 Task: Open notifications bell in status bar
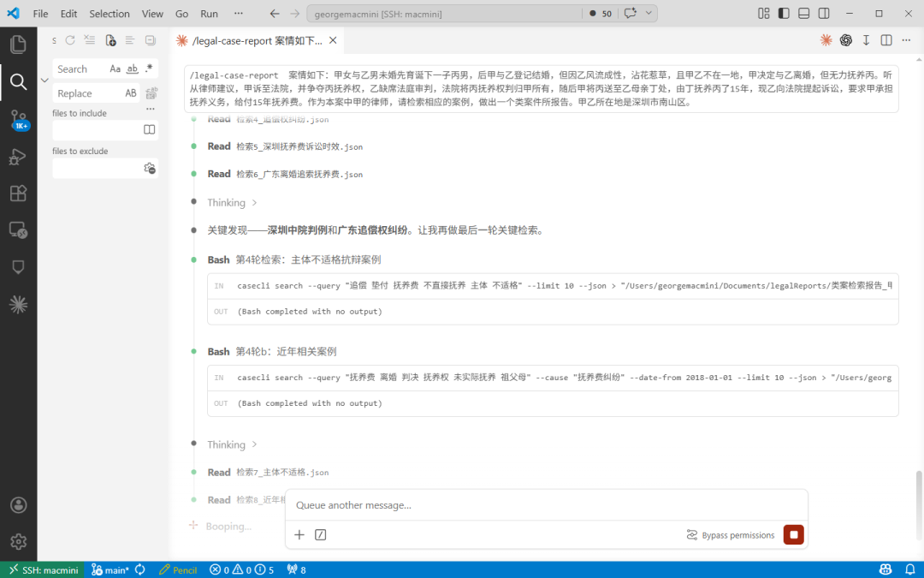click(909, 569)
